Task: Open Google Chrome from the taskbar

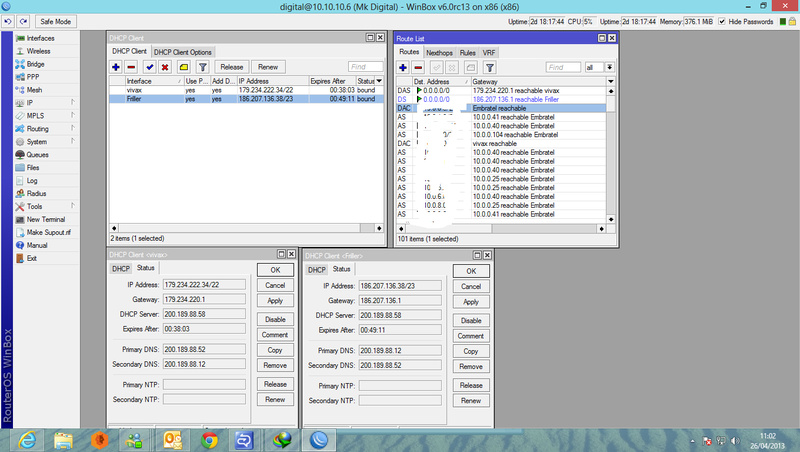Action: pos(209,440)
